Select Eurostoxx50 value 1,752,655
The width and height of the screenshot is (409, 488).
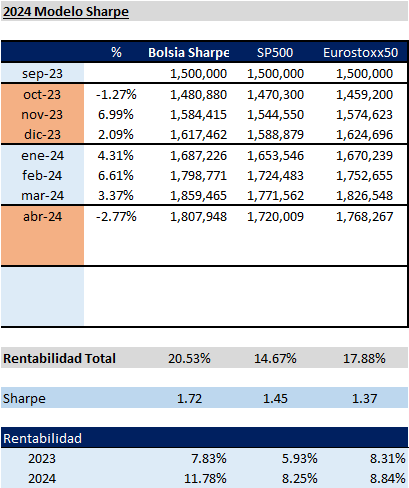(x=365, y=176)
